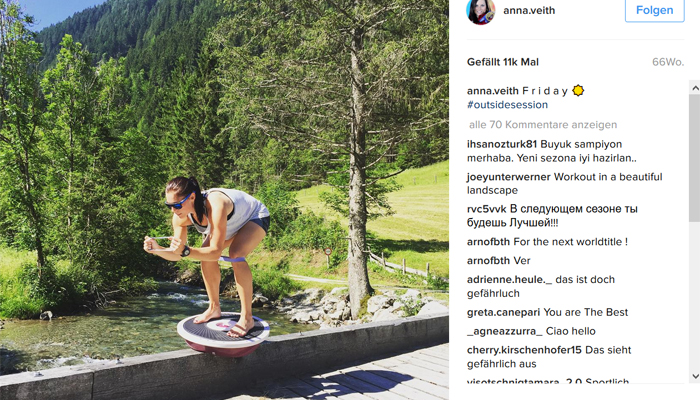This screenshot has height=400, width=700.
Task: Click the comments scrollbar up arrow
Action: [695, 88]
